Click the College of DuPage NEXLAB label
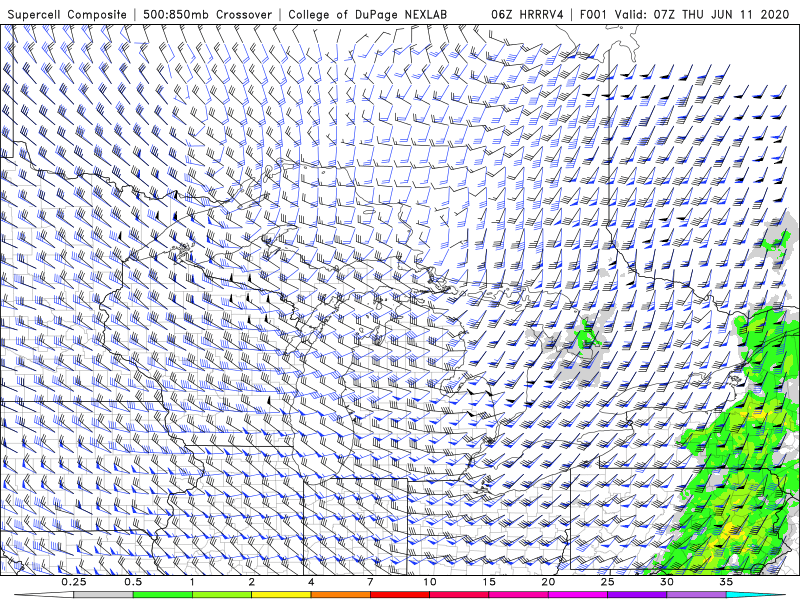Viewport: 800px width, 600px height. click(x=367, y=14)
